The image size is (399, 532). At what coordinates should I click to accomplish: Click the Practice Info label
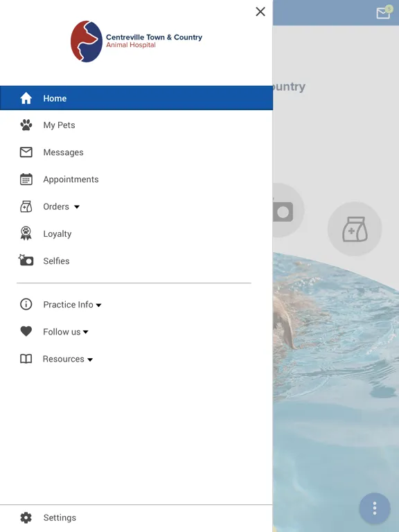click(68, 304)
